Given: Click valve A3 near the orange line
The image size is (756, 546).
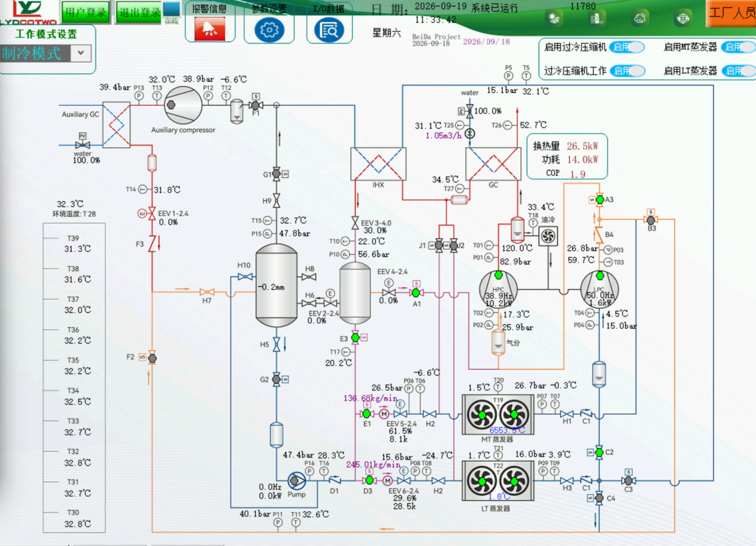Looking at the screenshot, I should pyautogui.click(x=600, y=200).
